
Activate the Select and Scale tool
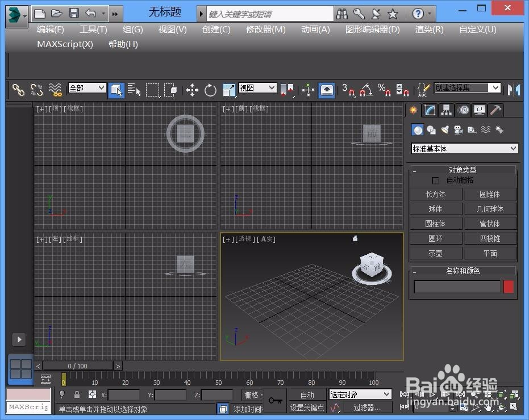click(x=229, y=90)
